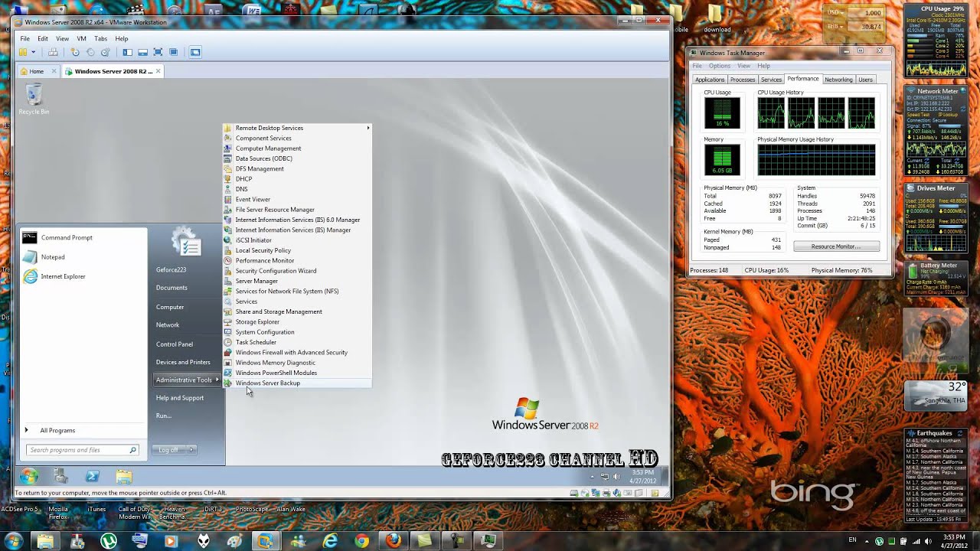Viewport: 980px width, 551px height.
Task: Click the VMware suspend (pause) toolbar icon
Action: click(x=23, y=52)
